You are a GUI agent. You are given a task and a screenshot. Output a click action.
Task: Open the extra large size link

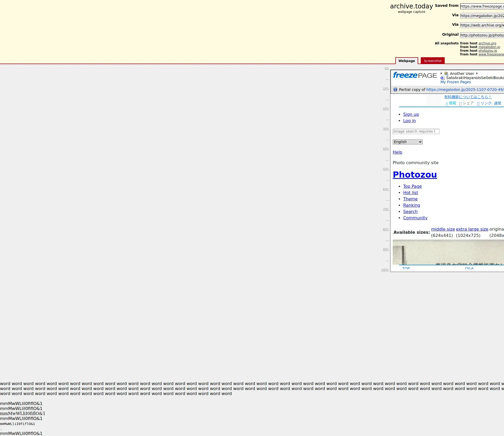click(472, 229)
